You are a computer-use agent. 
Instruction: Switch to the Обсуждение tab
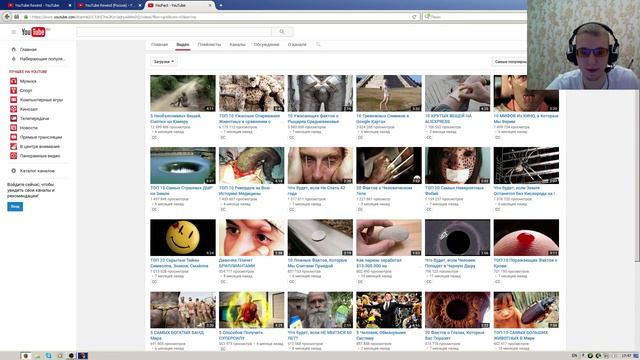(267, 44)
